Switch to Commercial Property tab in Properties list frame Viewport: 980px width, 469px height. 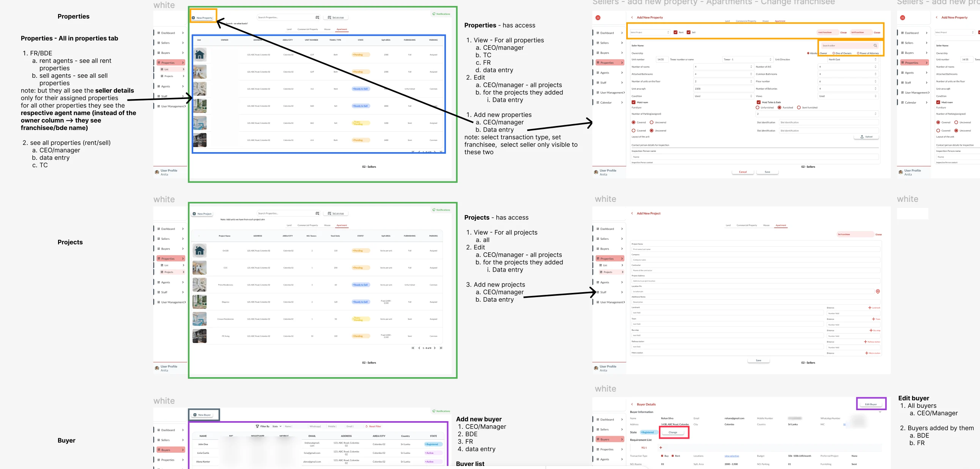(307, 29)
